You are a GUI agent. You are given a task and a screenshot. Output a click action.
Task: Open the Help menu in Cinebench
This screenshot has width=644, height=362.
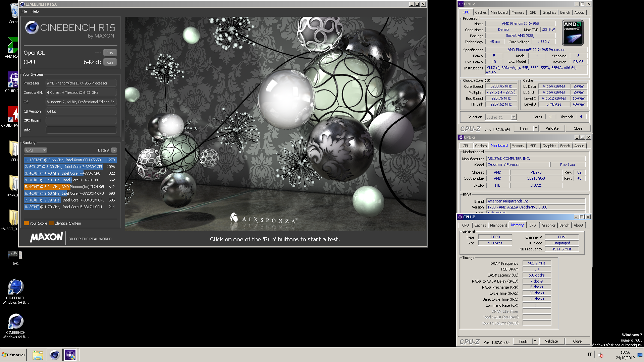(x=35, y=11)
